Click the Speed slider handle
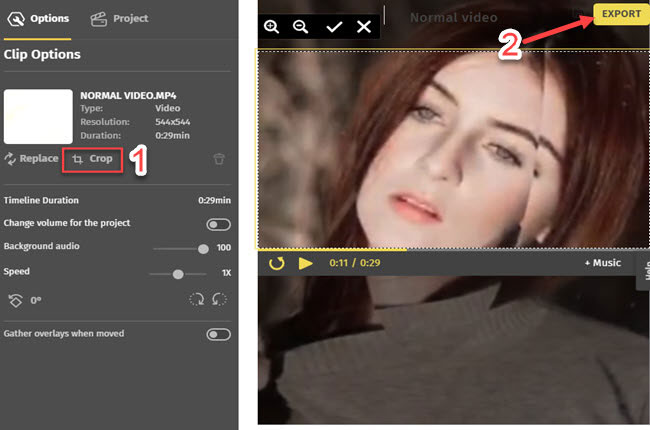Viewport: 650px width, 430px height. [178, 274]
